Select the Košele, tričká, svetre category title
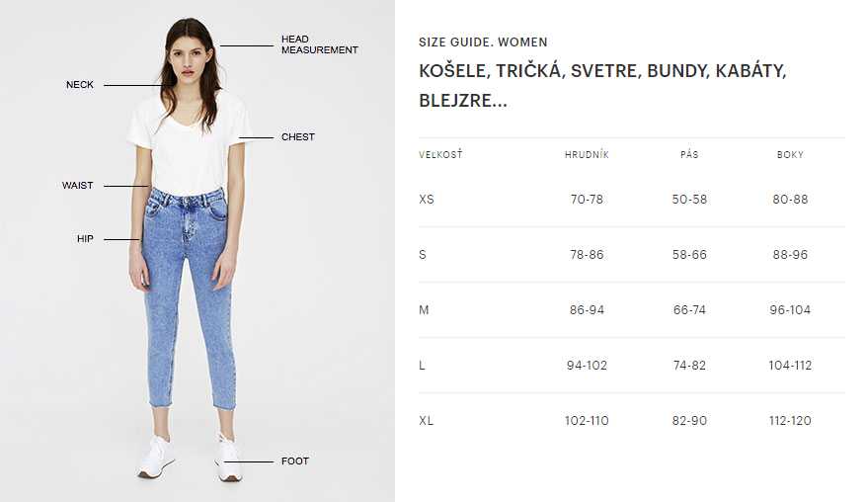 pos(602,85)
